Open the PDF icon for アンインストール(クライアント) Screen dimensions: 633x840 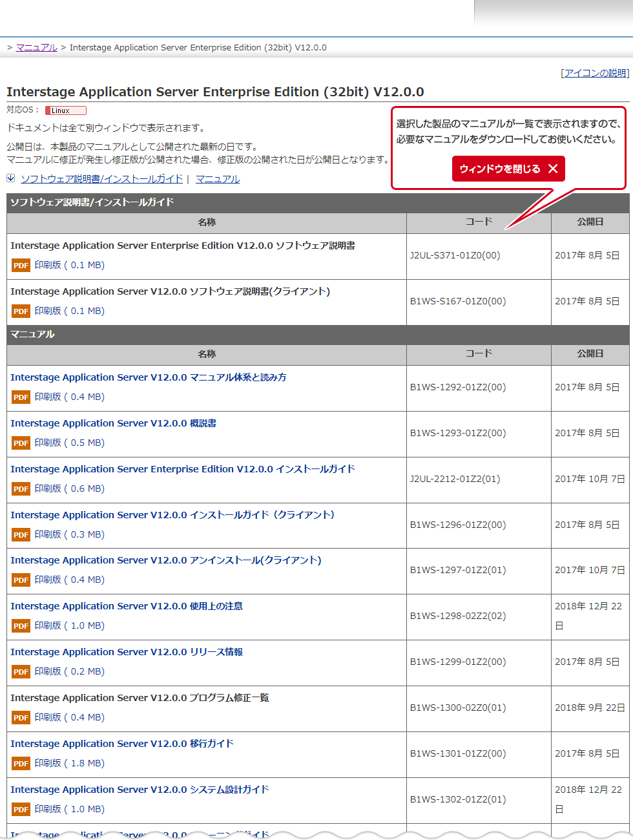pos(21,580)
